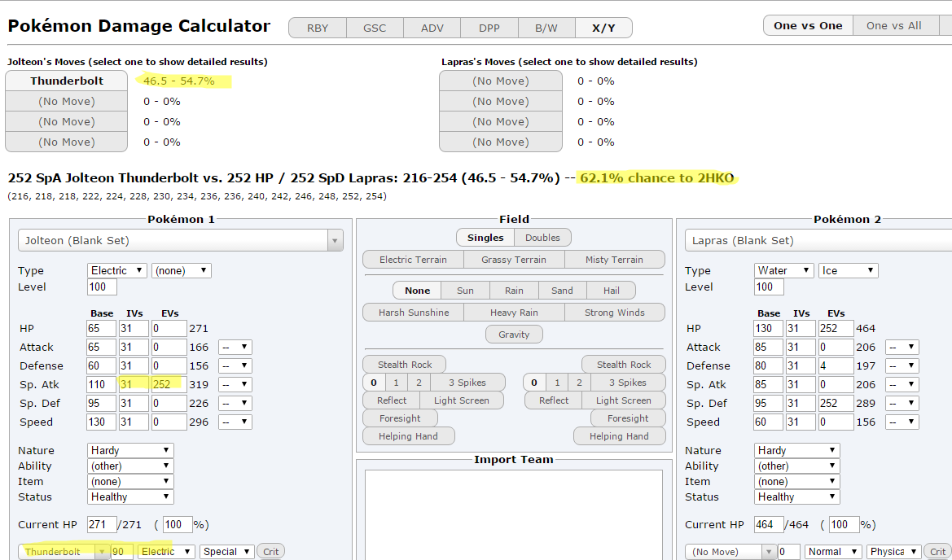
Task: Open the DPP generation tab
Action: coord(489,28)
